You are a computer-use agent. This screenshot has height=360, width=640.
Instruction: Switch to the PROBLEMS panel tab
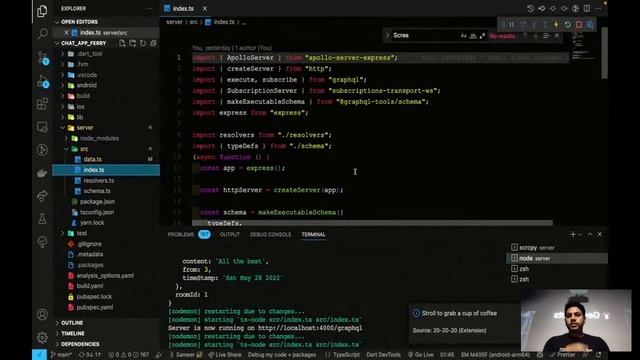click(181, 234)
